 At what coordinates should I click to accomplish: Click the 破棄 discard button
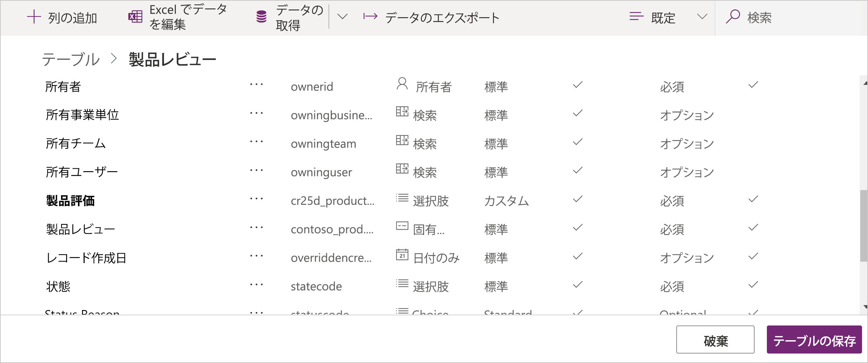715,339
